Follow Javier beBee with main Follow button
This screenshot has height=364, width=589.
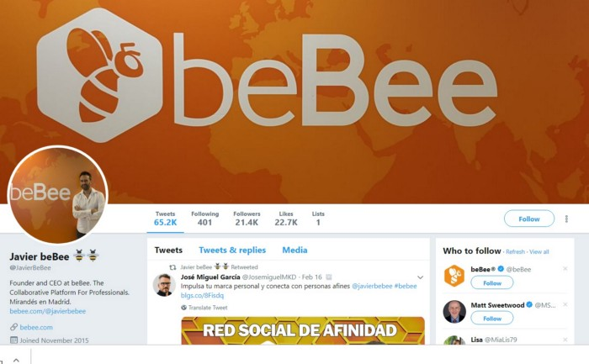click(x=529, y=219)
